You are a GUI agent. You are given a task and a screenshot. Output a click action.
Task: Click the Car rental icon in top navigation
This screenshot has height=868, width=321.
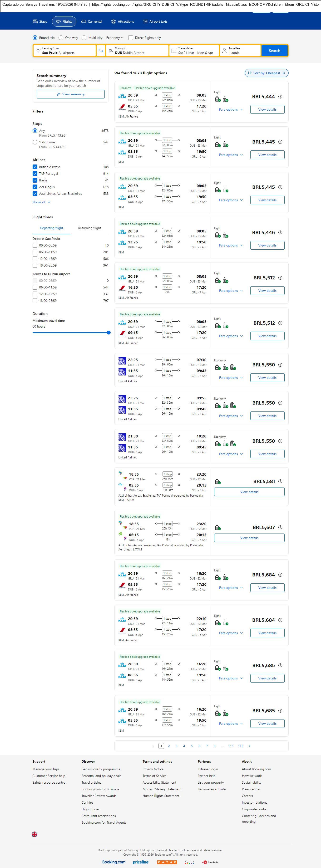tap(84, 21)
